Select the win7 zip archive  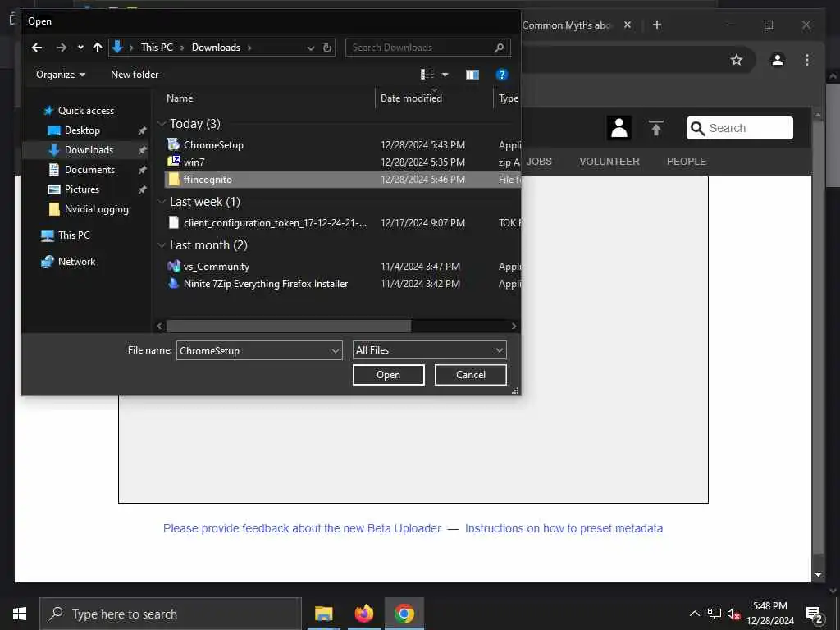coord(194,162)
